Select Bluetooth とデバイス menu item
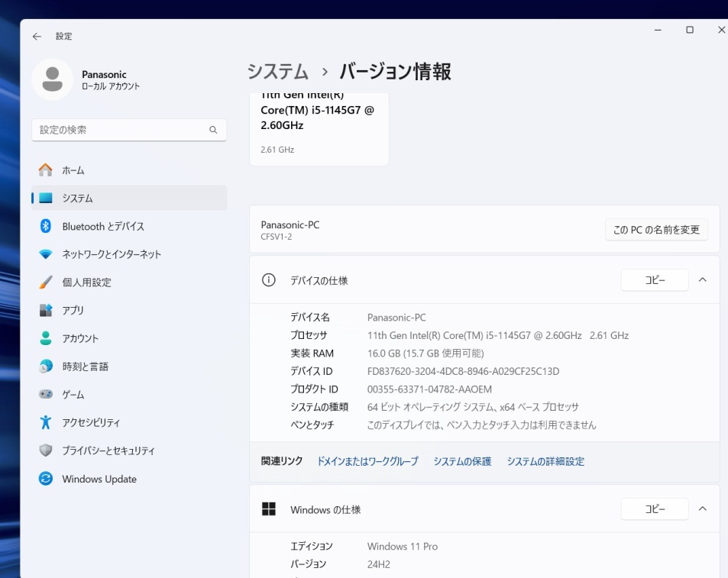728x578 pixels. point(129,226)
